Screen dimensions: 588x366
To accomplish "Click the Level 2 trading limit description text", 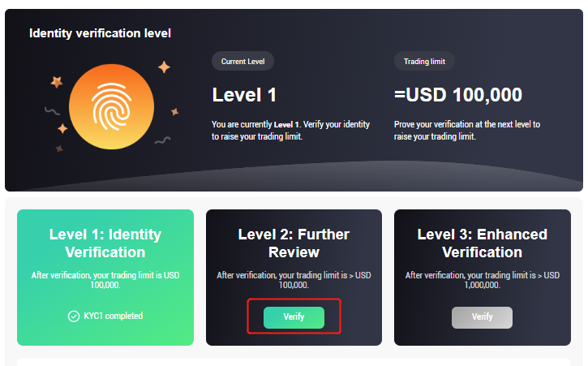I will [x=294, y=280].
